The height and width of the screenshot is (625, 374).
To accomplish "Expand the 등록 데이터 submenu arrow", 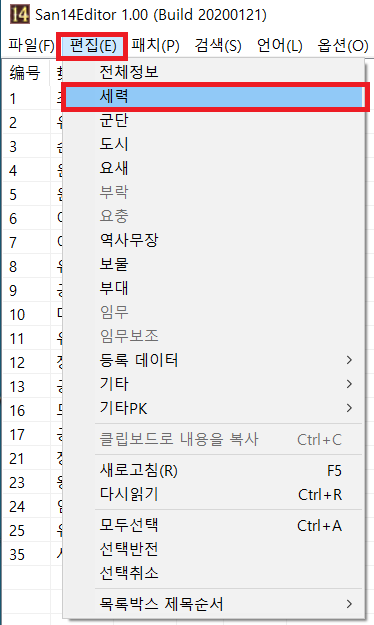I will pos(349,360).
